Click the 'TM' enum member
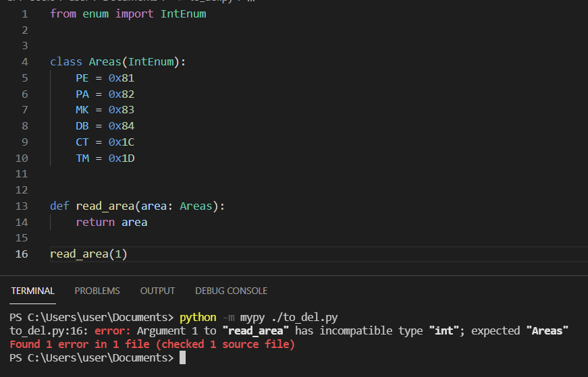 [82, 158]
